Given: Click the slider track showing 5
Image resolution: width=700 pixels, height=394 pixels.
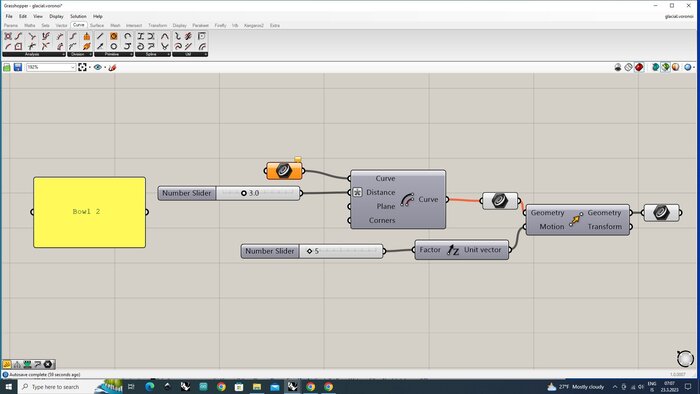Looking at the screenshot, I should click(x=341, y=251).
